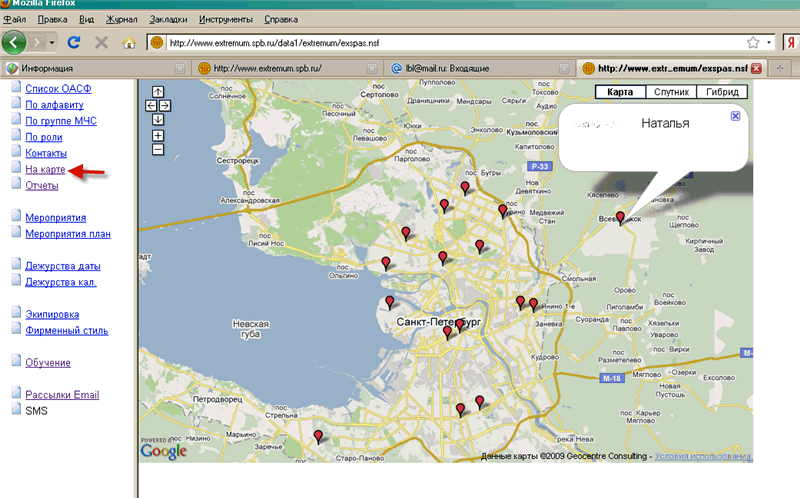Select the Спутник satellite view
This screenshot has width=800, height=498.
click(x=671, y=92)
